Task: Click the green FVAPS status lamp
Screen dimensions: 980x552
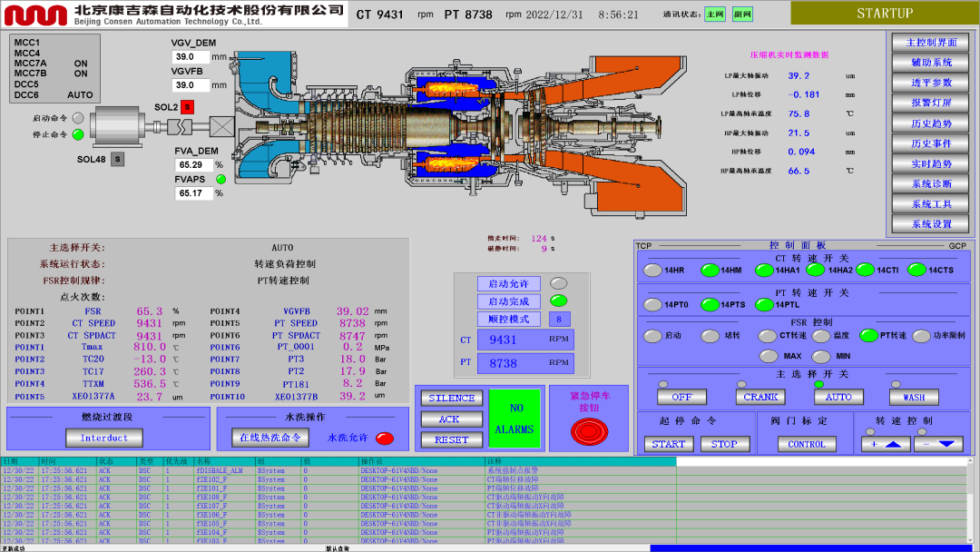Action: (220, 179)
